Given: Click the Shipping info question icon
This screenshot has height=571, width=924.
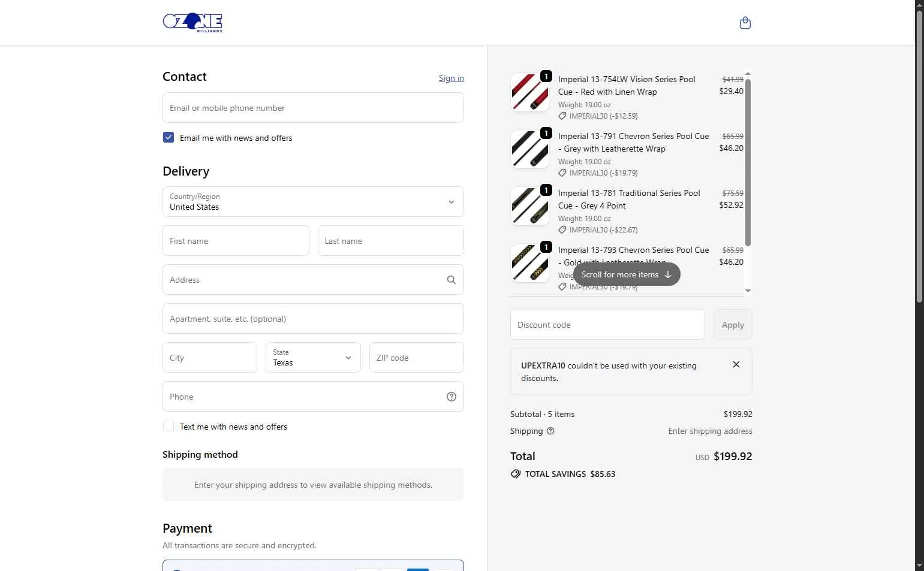Looking at the screenshot, I should coord(550,431).
